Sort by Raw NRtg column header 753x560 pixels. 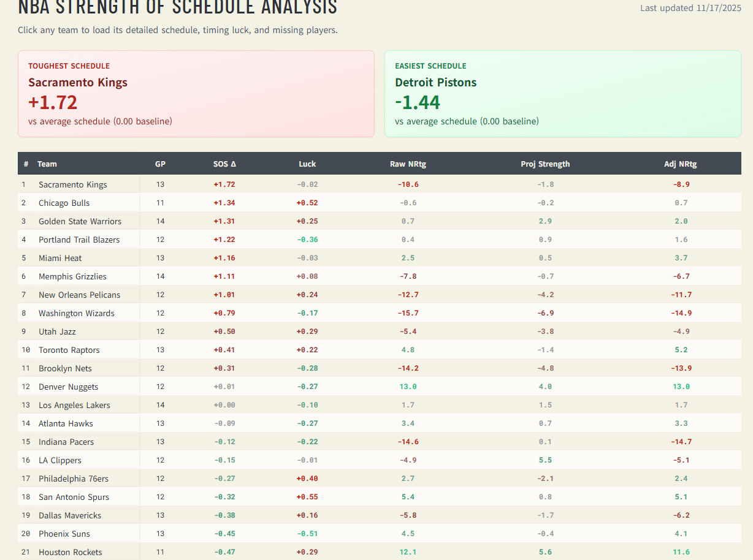pyautogui.click(x=408, y=164)
